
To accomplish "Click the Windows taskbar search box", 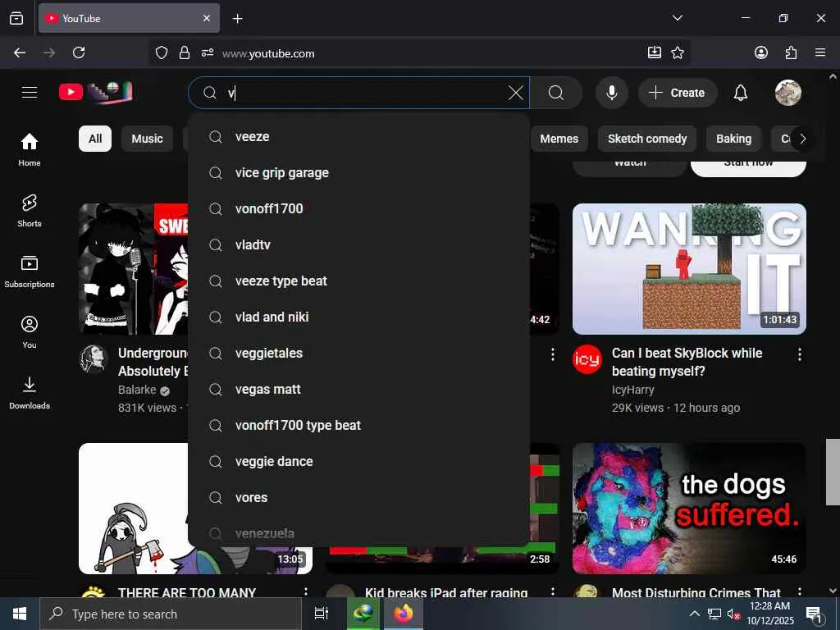I will tap(171, 614).
